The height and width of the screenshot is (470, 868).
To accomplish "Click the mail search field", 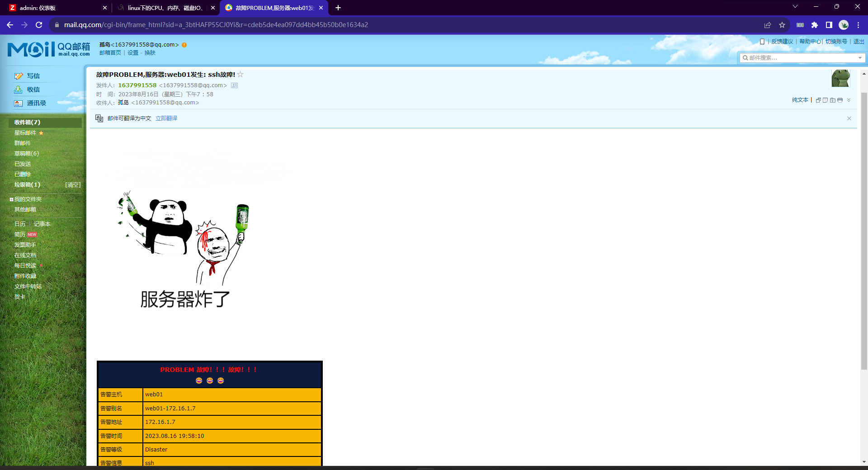I will [802, 58].
